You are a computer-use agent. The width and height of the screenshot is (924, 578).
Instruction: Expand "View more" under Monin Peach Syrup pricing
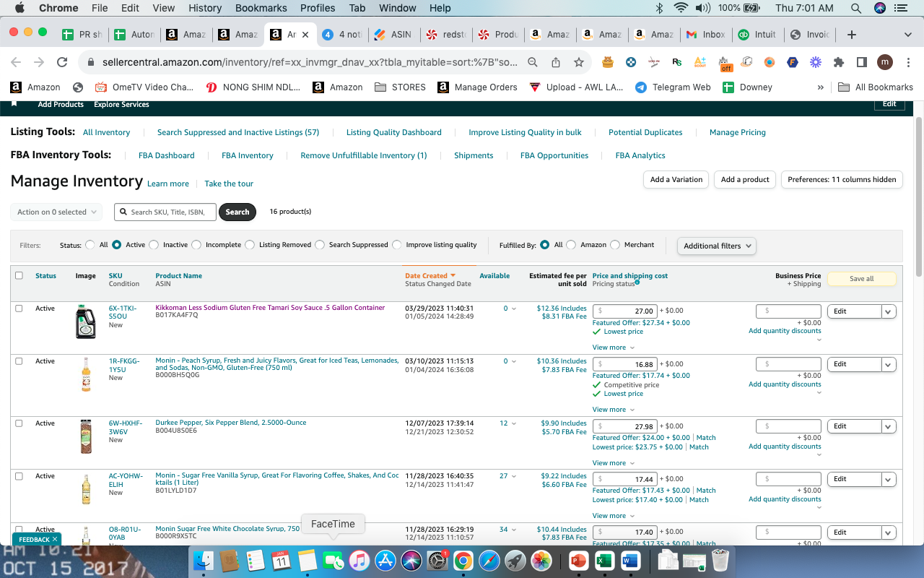point(614,410)
